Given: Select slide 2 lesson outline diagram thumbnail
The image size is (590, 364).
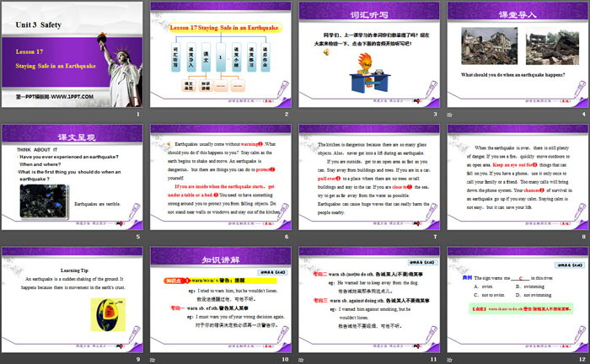Looking at the screenshot, I should [x=221, y=55].
